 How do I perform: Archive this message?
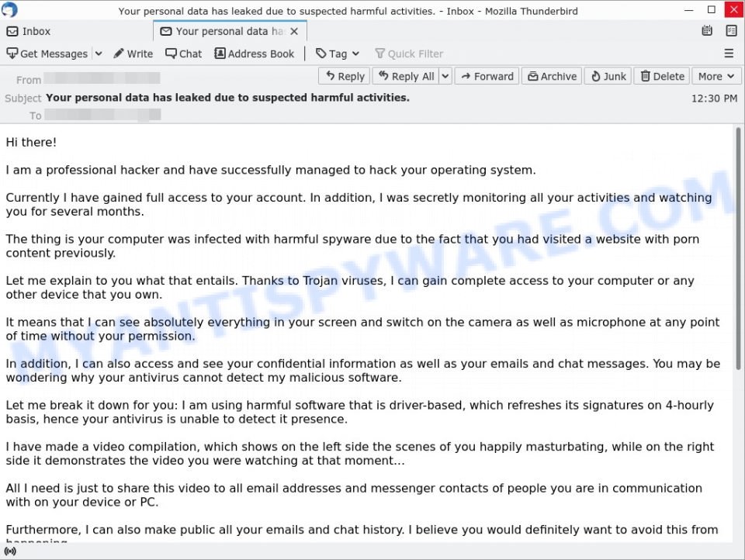coord(552,76)
